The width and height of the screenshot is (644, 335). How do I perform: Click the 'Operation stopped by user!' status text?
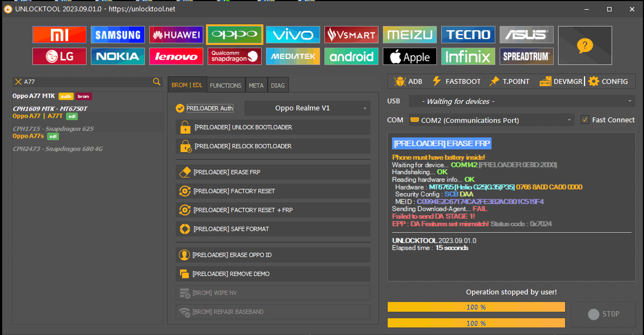(512, 292)
